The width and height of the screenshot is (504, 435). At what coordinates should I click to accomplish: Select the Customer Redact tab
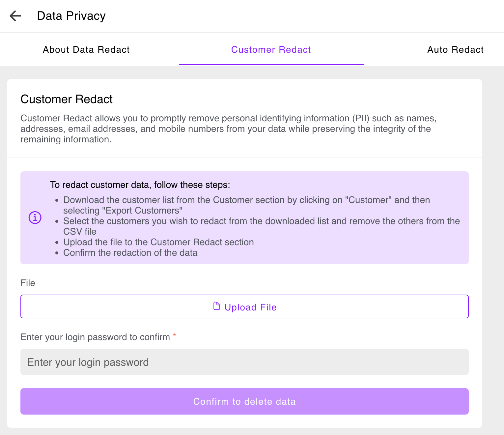click(x=271, y=49)
